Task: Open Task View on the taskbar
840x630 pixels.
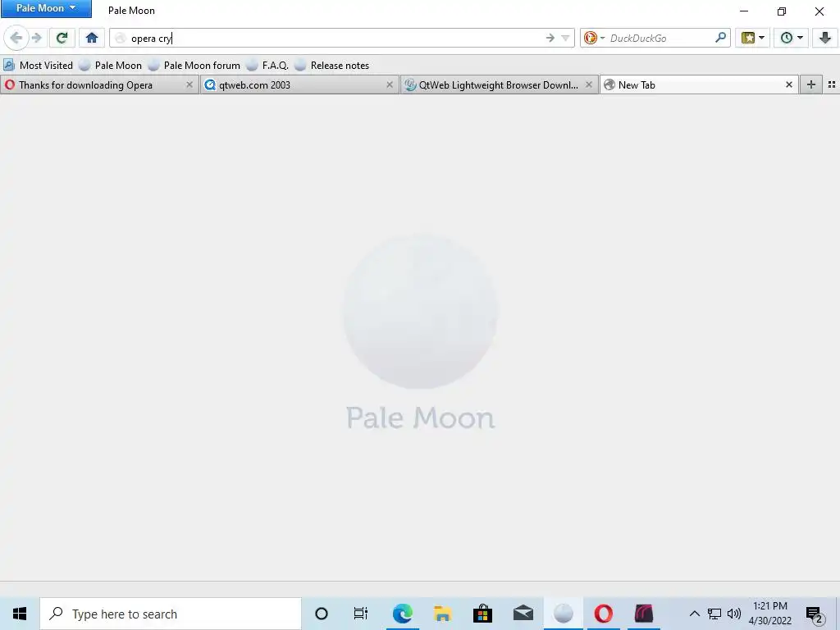Action: 361,614
